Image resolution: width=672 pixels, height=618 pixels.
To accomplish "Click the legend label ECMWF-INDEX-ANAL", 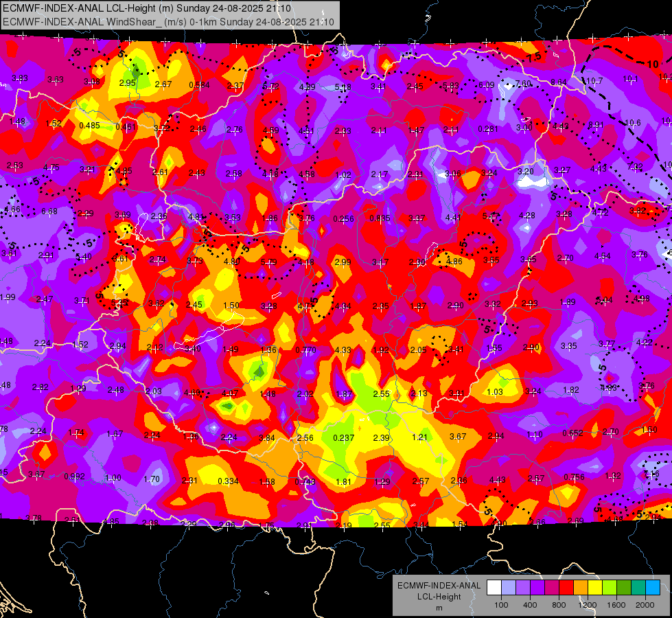I will [439, 586].
